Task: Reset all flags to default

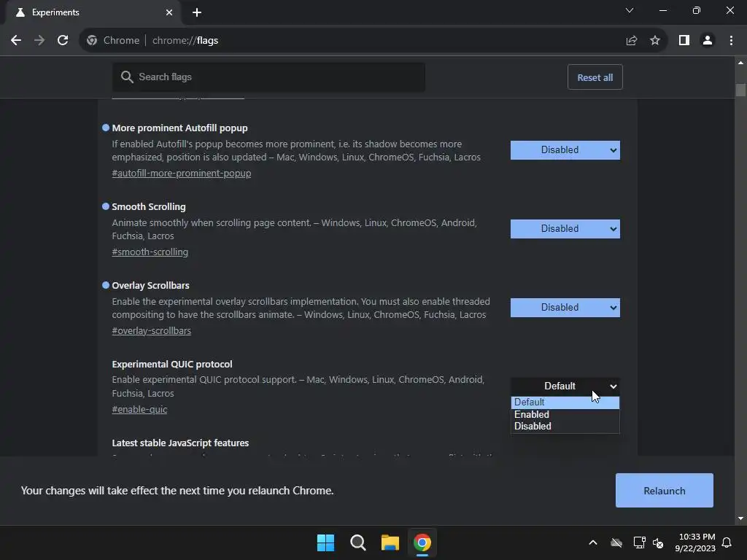Action: pyautogui.click(x=595, y=77)
